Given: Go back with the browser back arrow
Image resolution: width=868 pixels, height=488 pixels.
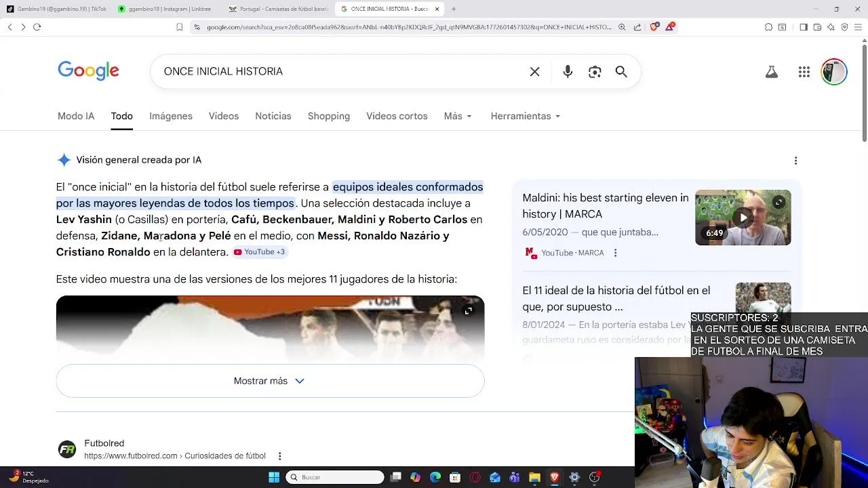Looking at the screenshot, I should pyautogui.click(x=9, y=27).
